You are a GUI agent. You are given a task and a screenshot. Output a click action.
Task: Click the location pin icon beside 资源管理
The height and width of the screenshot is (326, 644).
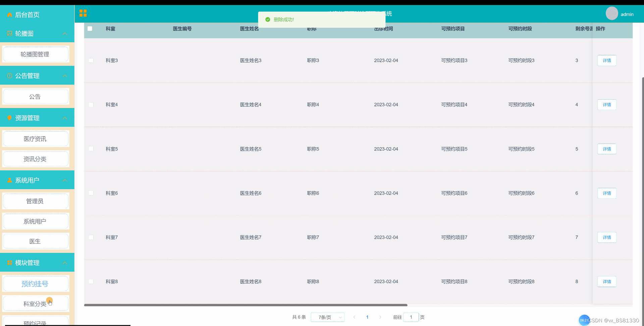coord(9,118)
